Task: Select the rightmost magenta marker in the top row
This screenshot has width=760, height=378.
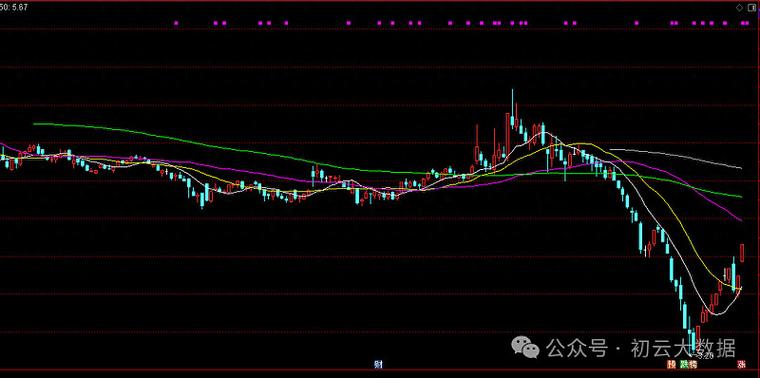Action: click(x=746, y=23)
